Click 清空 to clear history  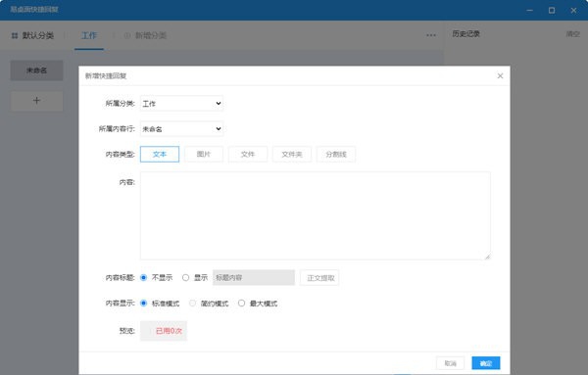pos(573,34)
